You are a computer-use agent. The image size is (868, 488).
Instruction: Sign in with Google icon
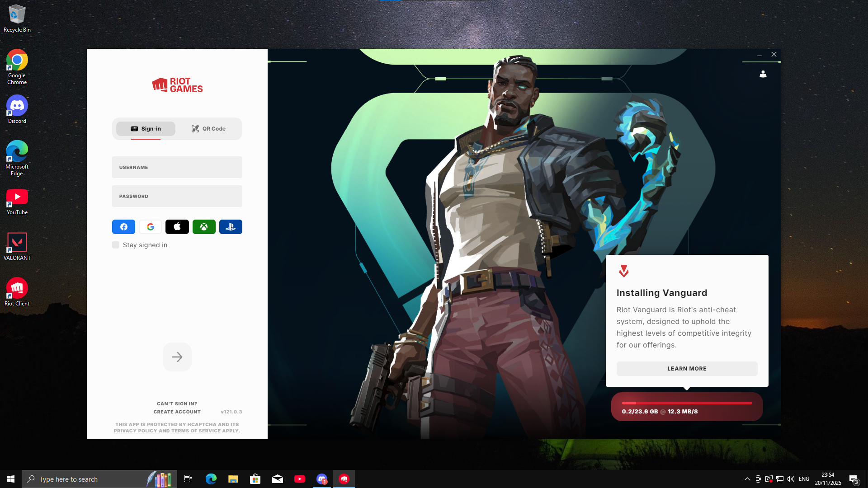(151, 227)
